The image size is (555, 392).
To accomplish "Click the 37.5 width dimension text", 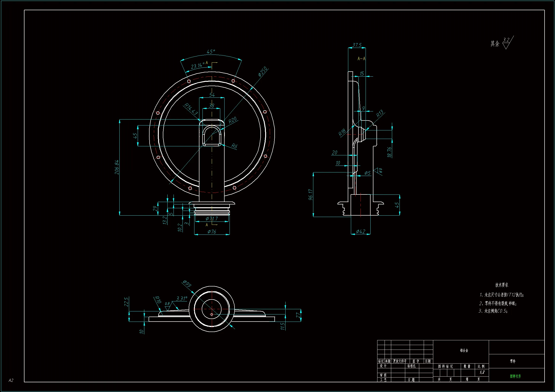I will coord(357,45).
